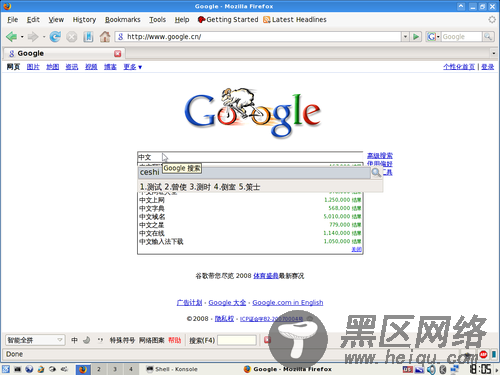Screen dimensions: 500x375
Task: Toggle the punctuation mode icon in IME bar
Action: coord(100,340)
